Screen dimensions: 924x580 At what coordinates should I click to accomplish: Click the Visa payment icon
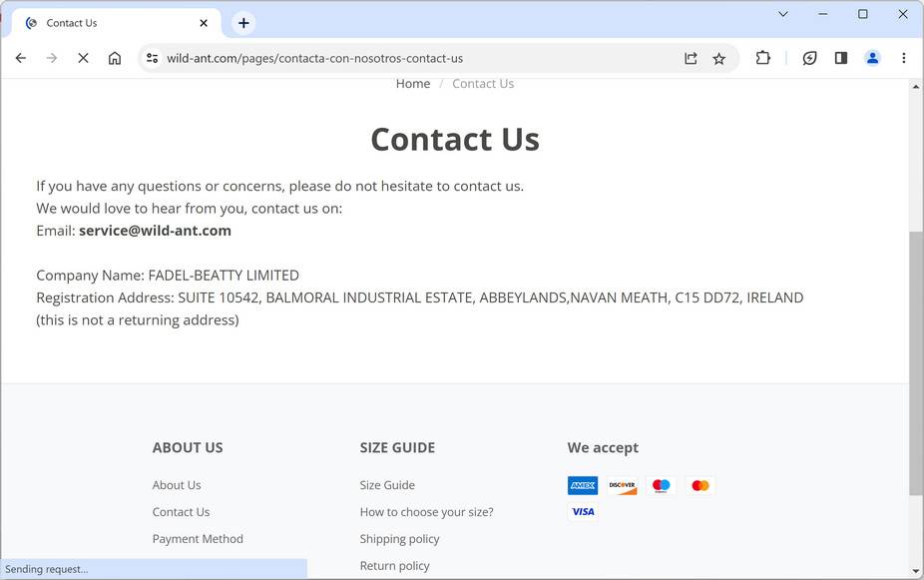coord(583,512)
